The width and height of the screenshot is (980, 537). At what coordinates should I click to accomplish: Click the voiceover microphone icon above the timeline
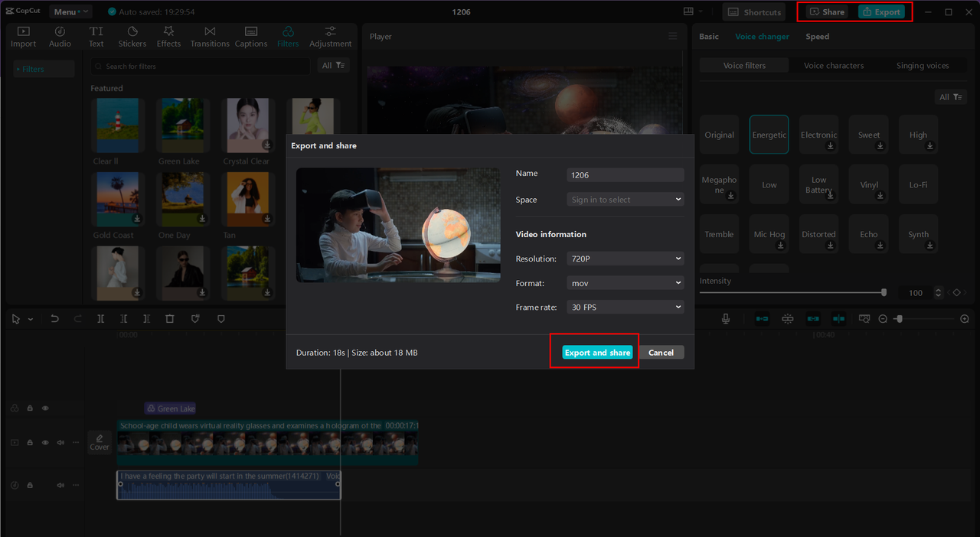(x=725, y=318)
